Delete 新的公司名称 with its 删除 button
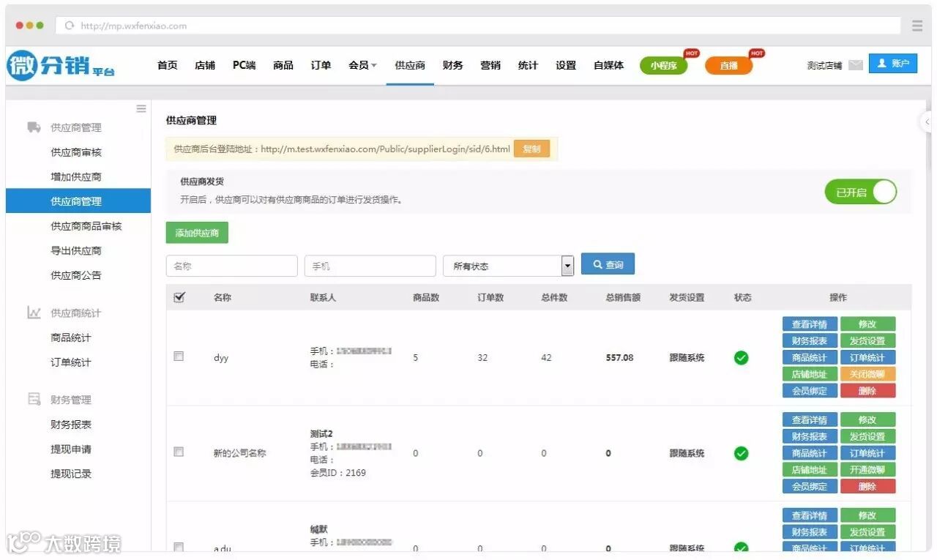This screenshot has width=937, height=560. [867, 487]
